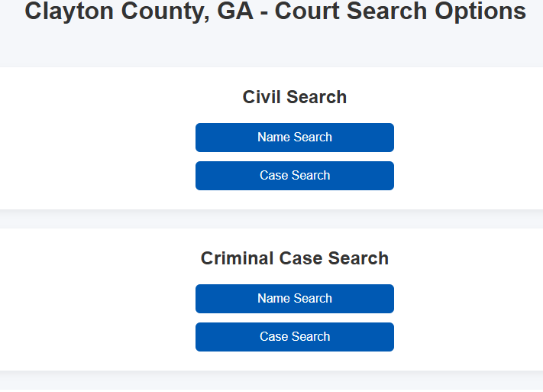Open Case Search button in Criminal section
Viewport: 543px width, 392px height.
click(x=295, y=337)
